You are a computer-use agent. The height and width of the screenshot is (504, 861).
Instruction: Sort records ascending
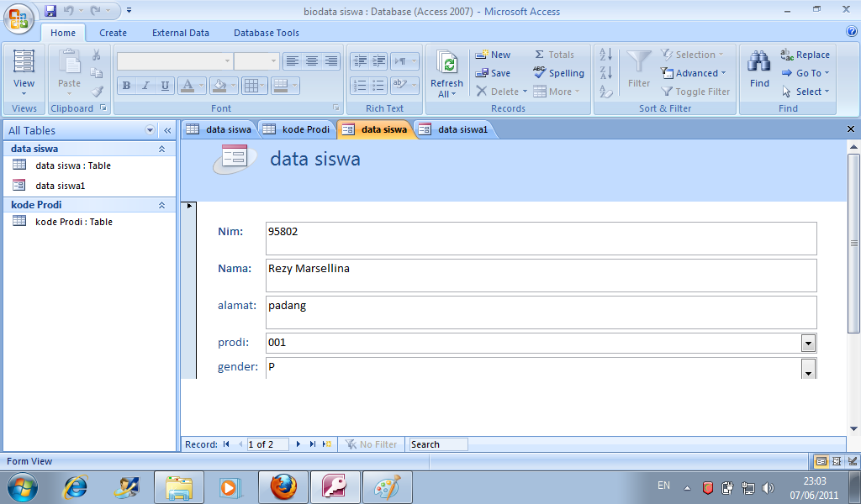click(605, 54)
